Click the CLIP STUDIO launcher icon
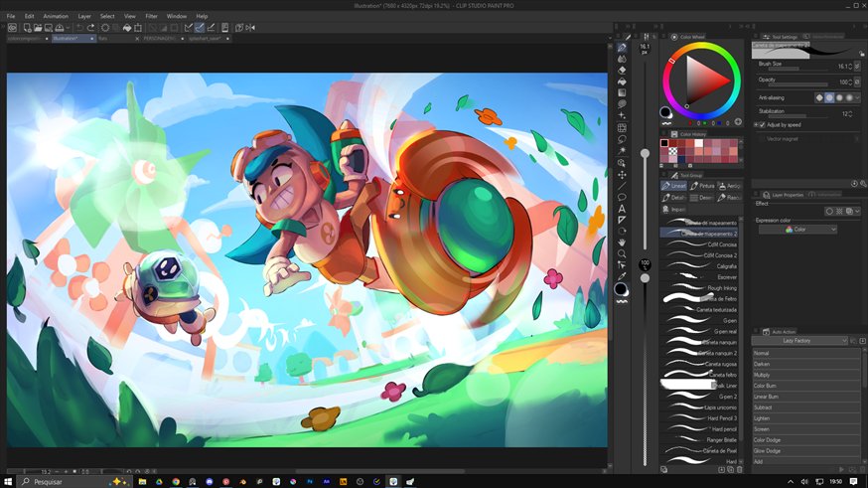Image resolution: width=868 pixels, height=488 pixels. click(x=12, y=28)
